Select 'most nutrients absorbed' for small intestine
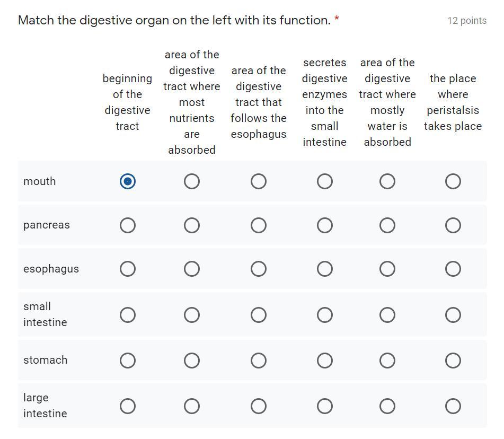 (192, 315)
